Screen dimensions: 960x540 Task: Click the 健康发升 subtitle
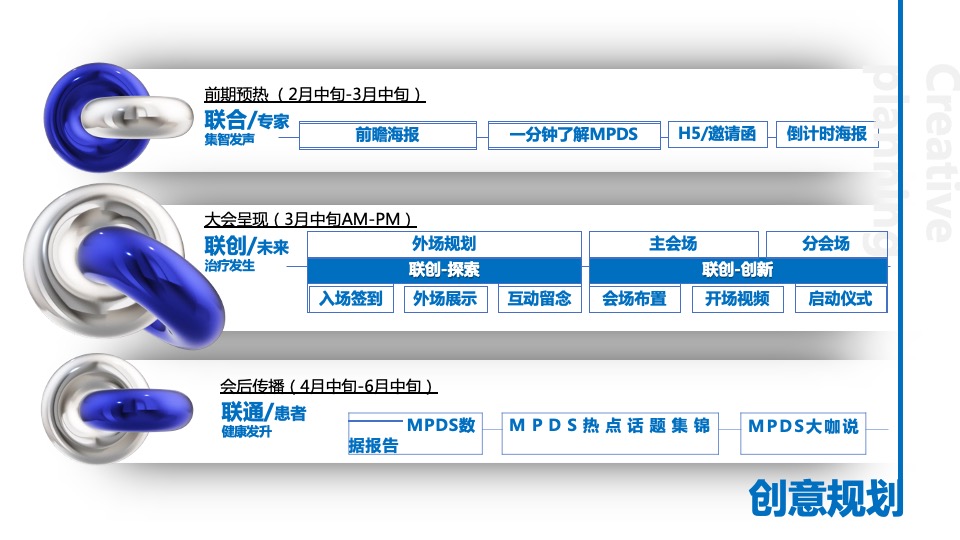coord(247,432)
